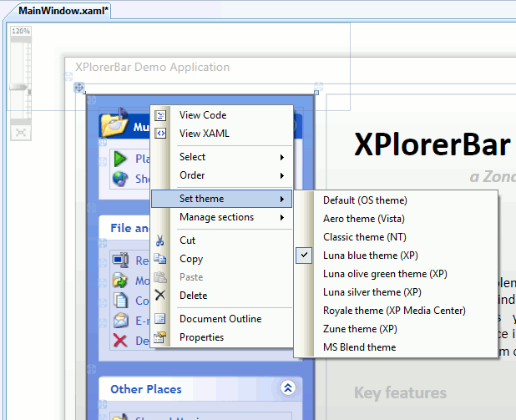Click the large XPlorerBar heading
This screenshot has width=516, height=420.
click(432, 144)
